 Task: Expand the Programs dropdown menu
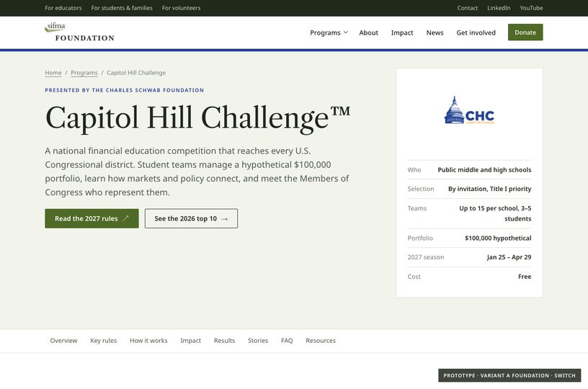click(329, 32)
